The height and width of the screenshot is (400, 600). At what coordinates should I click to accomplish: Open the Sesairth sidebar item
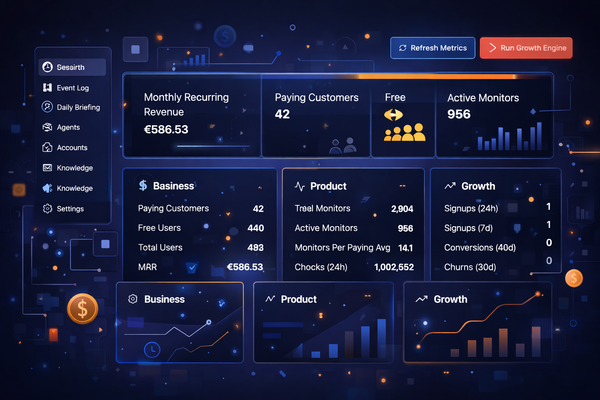pos(72,67)
